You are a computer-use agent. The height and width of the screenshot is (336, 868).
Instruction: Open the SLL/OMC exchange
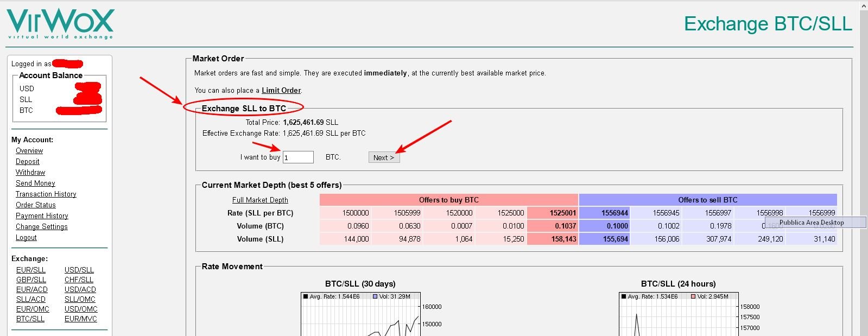[80, 299]
